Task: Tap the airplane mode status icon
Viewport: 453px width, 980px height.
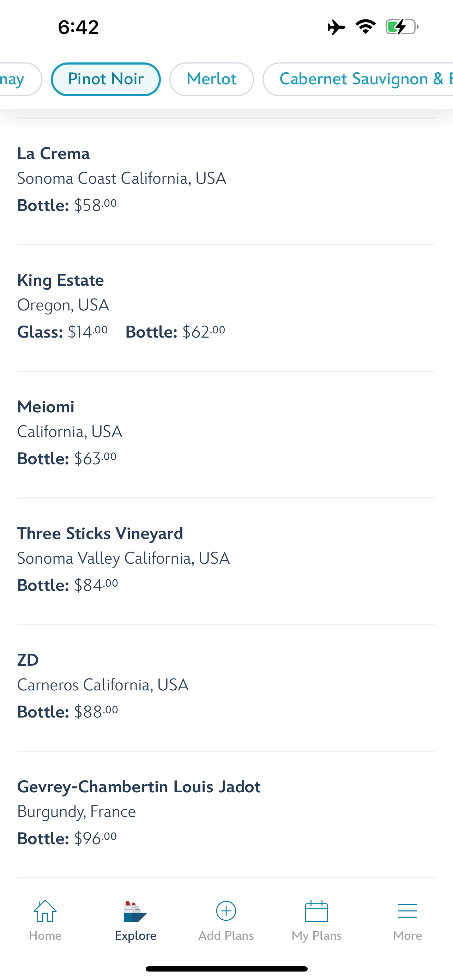Action: tap(336, 27)
